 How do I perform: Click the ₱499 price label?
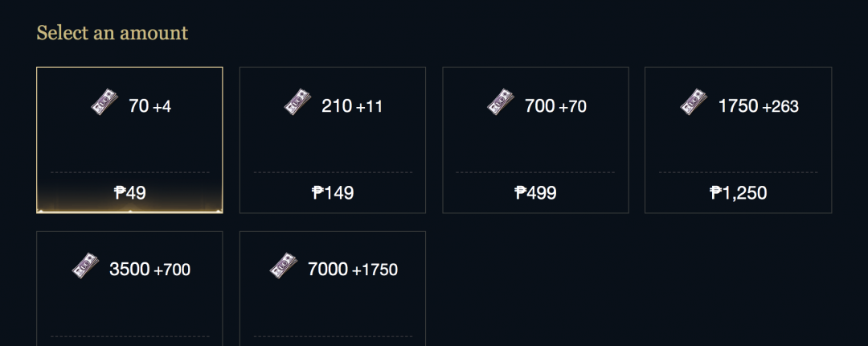[535, 193]
